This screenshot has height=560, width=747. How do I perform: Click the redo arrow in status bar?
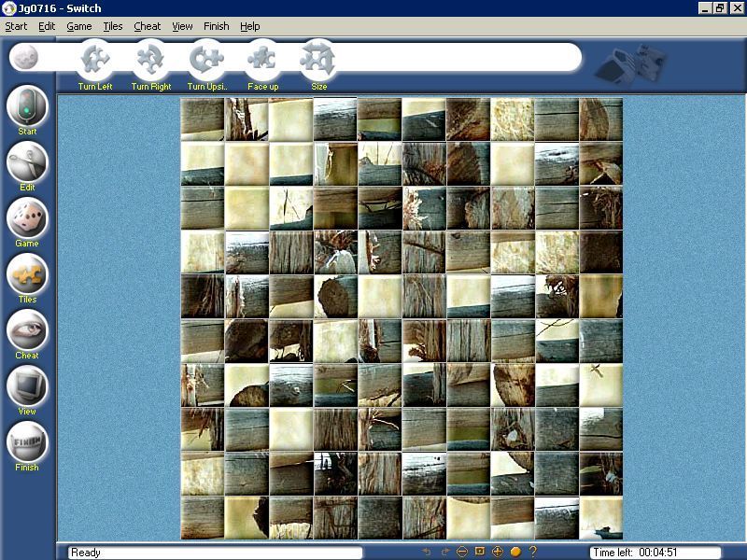pos(446,551)
